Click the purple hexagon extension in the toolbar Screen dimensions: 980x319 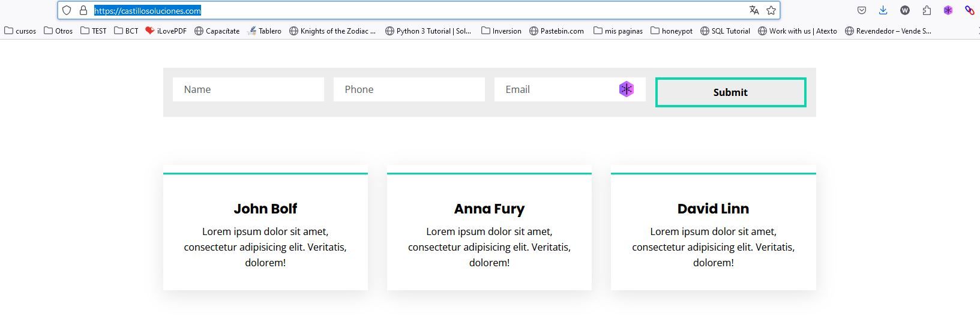click(x=948, y=10)
